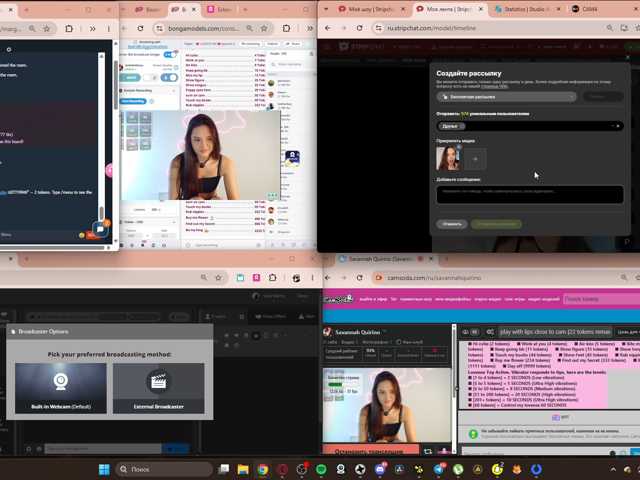Select the attached photo thumbnail in the mailing dialog

click(449, 158)
